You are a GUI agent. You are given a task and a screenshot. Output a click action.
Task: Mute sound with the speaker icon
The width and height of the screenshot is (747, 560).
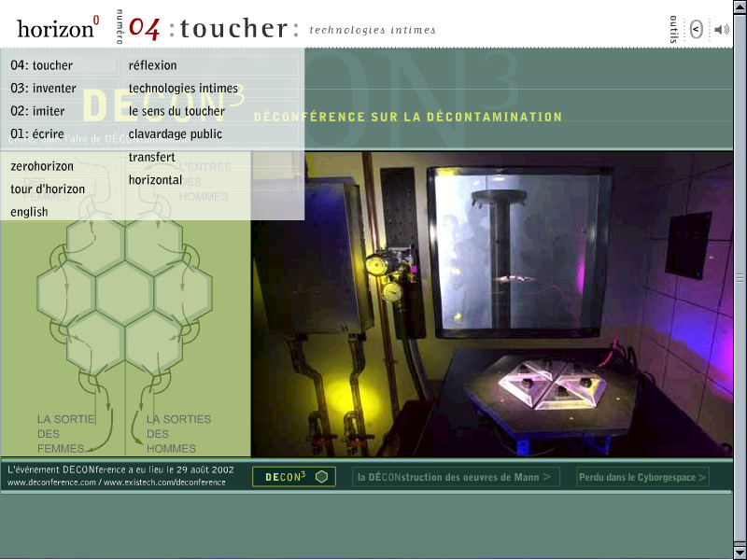point(722,29)
